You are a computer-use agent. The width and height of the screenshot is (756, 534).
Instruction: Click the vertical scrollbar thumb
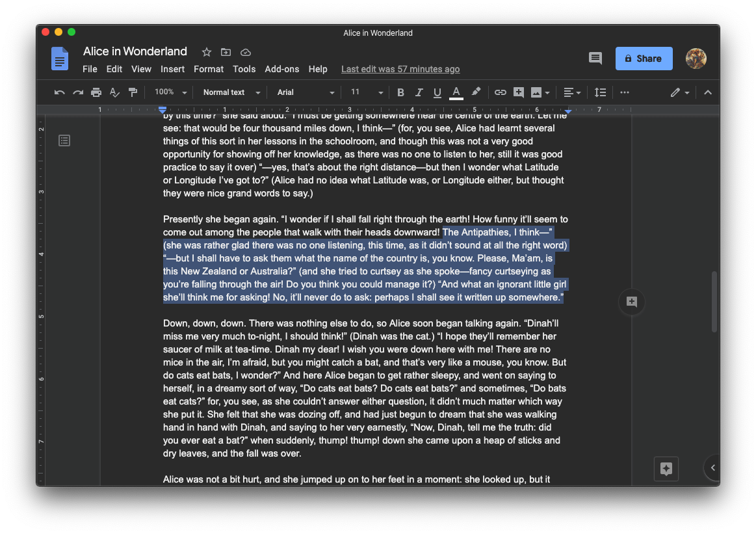pyautogui.click(x=714, y=302)
